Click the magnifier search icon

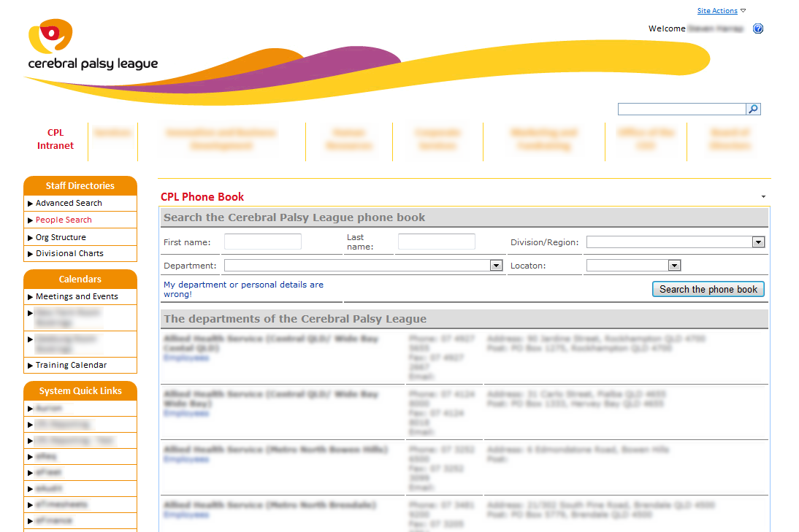point(753,109)
